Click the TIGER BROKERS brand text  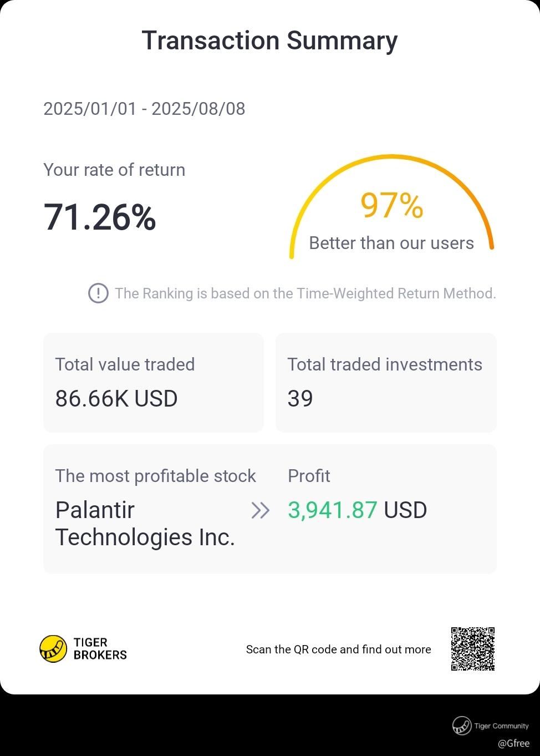[x=100, y=649]
